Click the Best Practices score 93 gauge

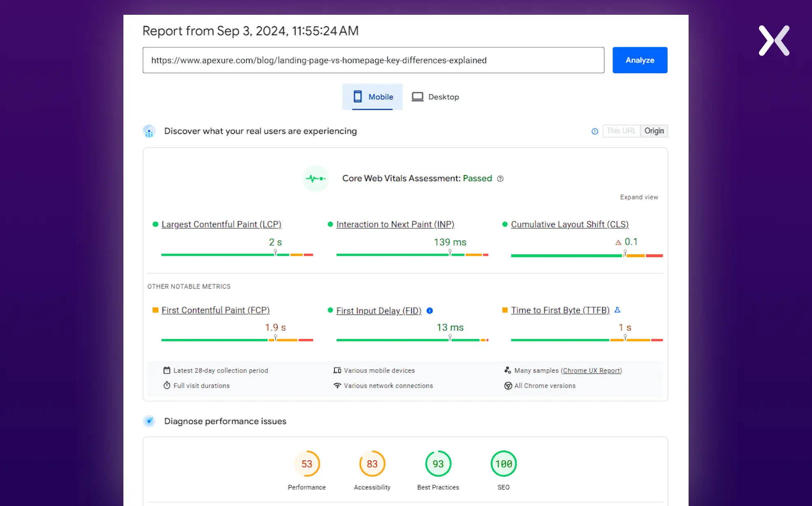[x=438, y=464]
